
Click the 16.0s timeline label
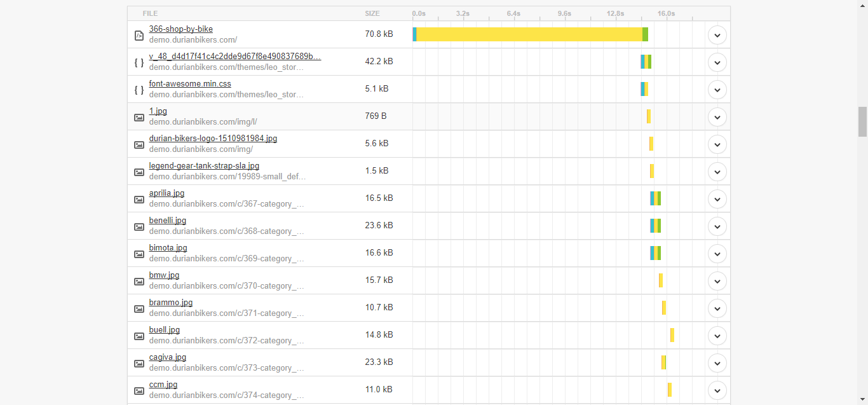(x=666, y=13)
